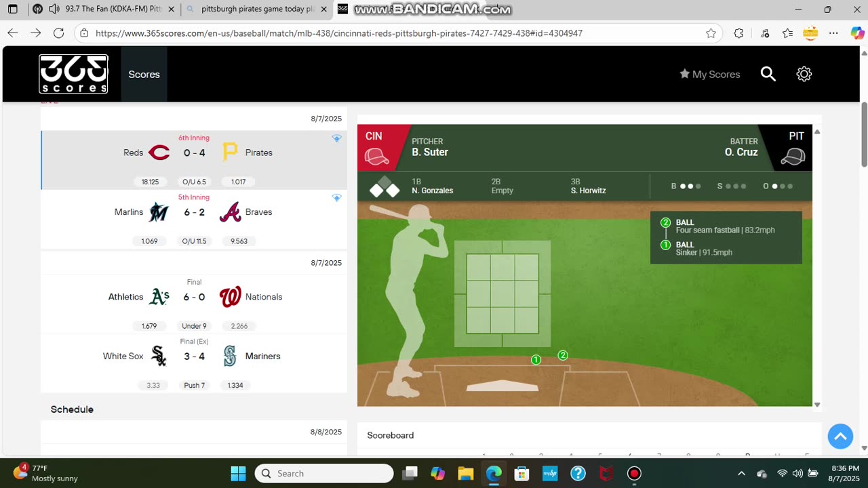The image size is (868, 488).
Task: Click the S. Horwitz third base runner
Action: [589, 190]
